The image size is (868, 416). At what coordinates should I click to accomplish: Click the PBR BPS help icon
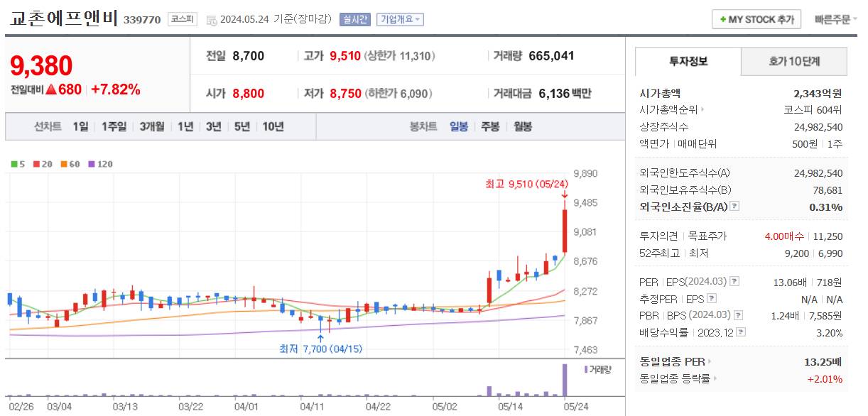pyautogui.click(x=738, y=314)
